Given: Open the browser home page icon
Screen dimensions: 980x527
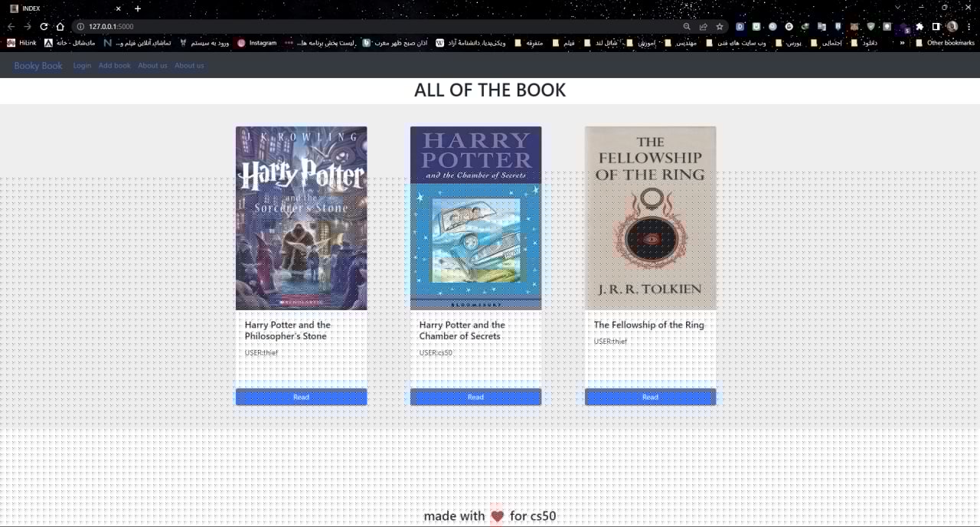Looking at the screenshot, I should (60, 26).
